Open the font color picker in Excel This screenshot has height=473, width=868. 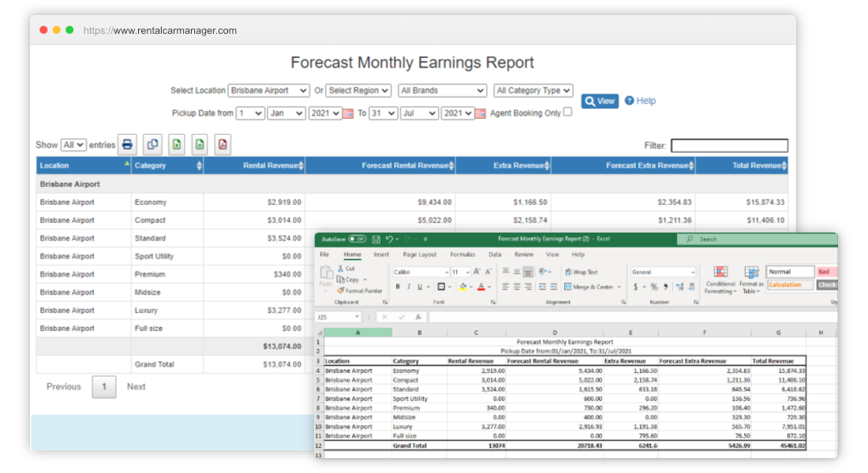pos(481,288)
